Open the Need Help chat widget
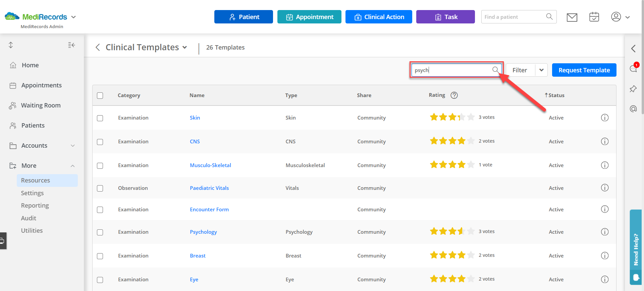Viewport: 644px width, 291px height. click(636, 247)
